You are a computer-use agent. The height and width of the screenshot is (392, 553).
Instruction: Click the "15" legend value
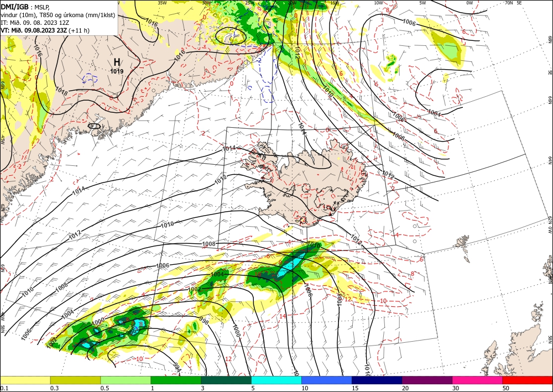[355, 388]
